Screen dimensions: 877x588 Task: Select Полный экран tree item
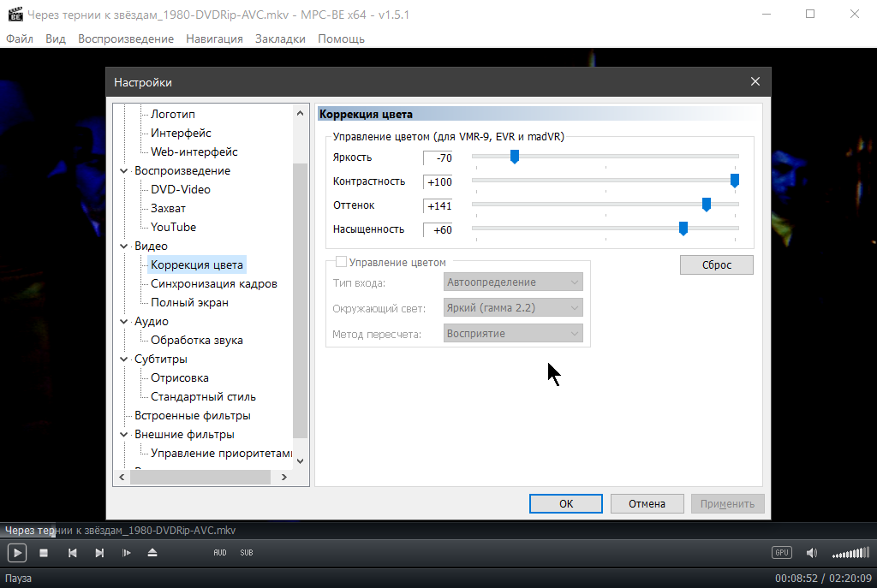coord(189,302)
